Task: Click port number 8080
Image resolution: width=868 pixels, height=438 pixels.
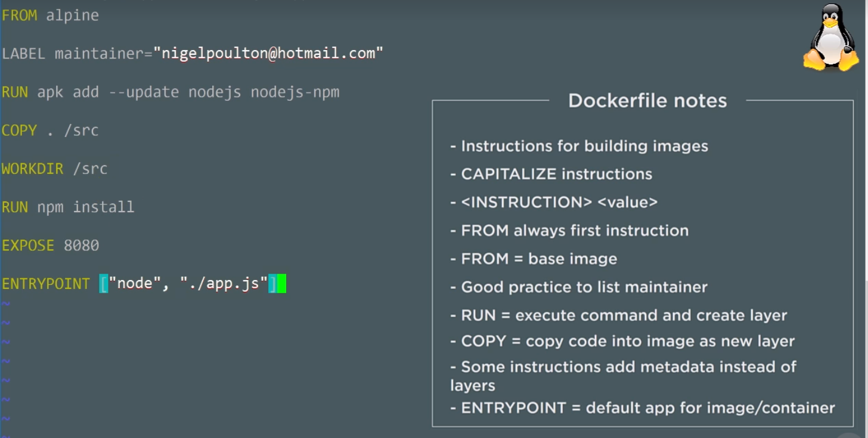Action: tap(82, 245)
